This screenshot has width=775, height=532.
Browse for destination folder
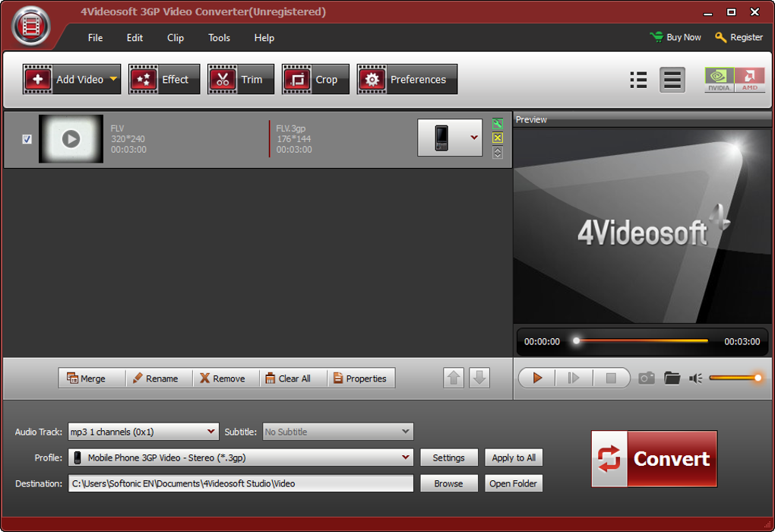pyautogui.click(x=449, y=483)
